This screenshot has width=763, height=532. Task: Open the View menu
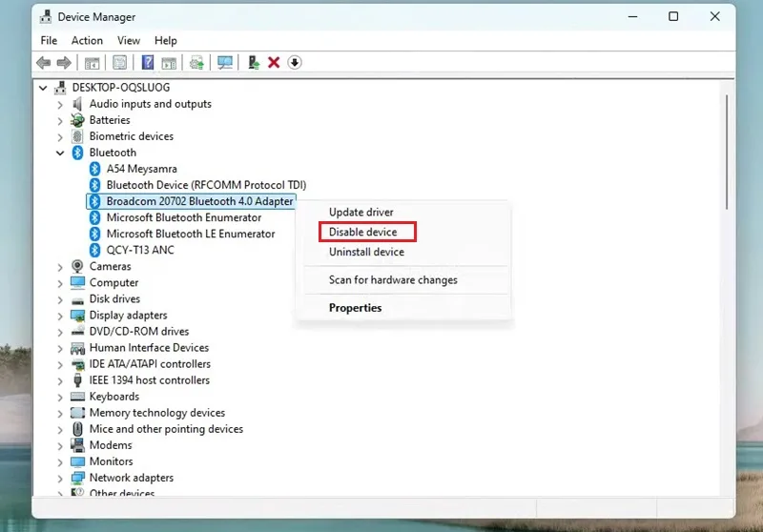point(129,40)
